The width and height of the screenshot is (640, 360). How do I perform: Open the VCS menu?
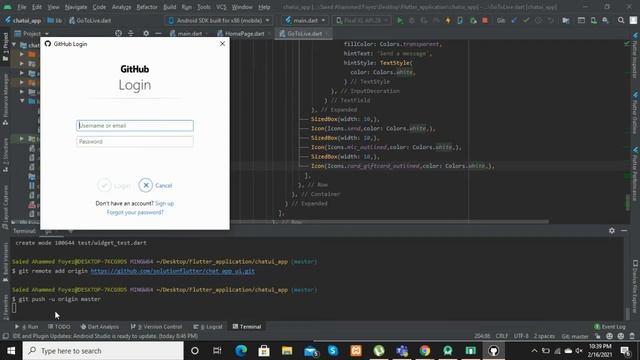(221, 7)
